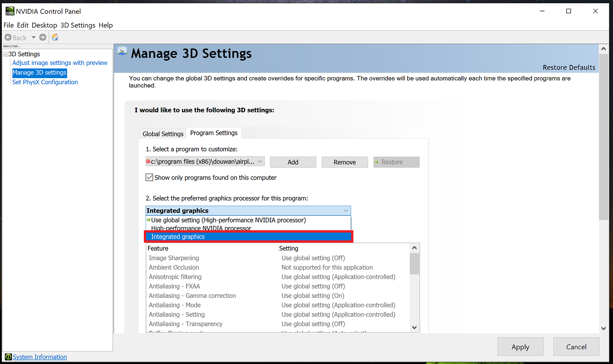613x364 pixels.
Task: Go to Set PhysX Configuration
Action: (x=45, y=82)
